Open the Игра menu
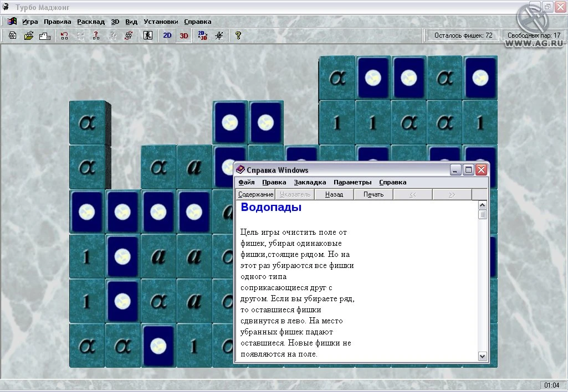This screenshot has height=392, width=568. [30, 22]
